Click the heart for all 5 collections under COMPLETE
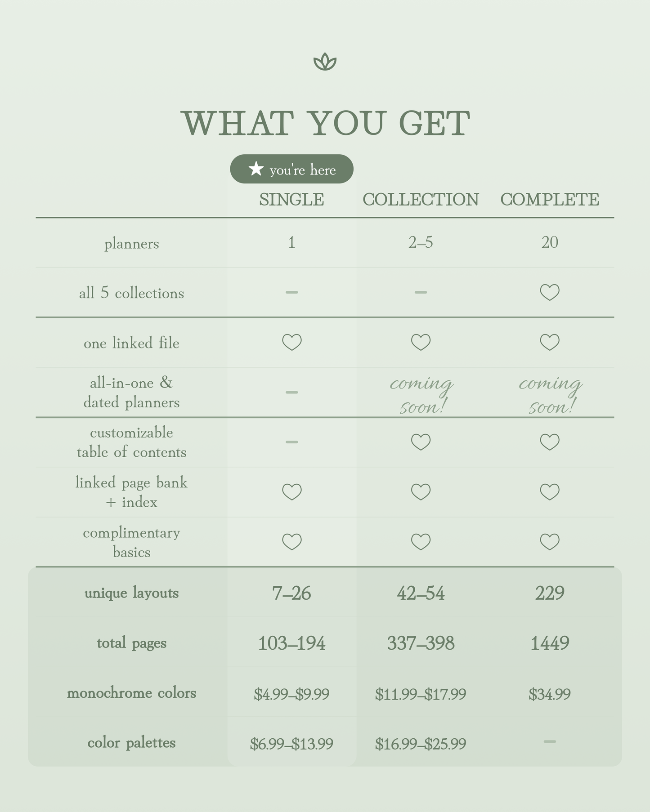 click(x=550, y=292)
